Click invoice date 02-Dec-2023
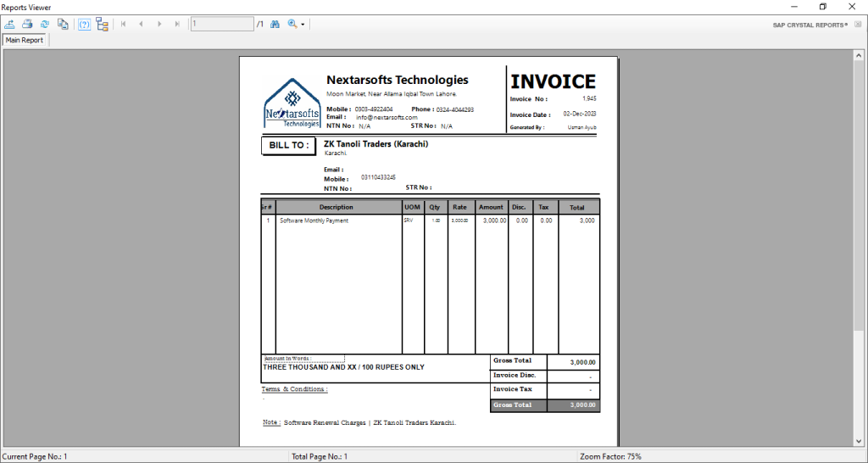868x463 pixels. (580, 114)
